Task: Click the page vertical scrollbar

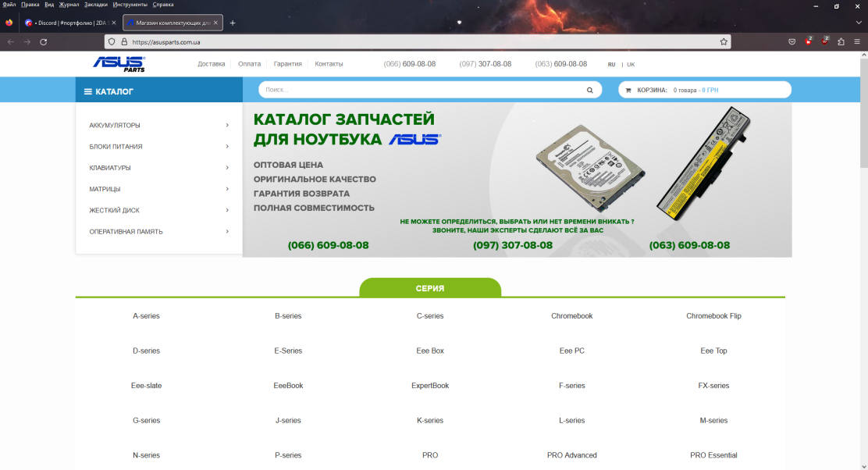Action: (x=863, y=234)
